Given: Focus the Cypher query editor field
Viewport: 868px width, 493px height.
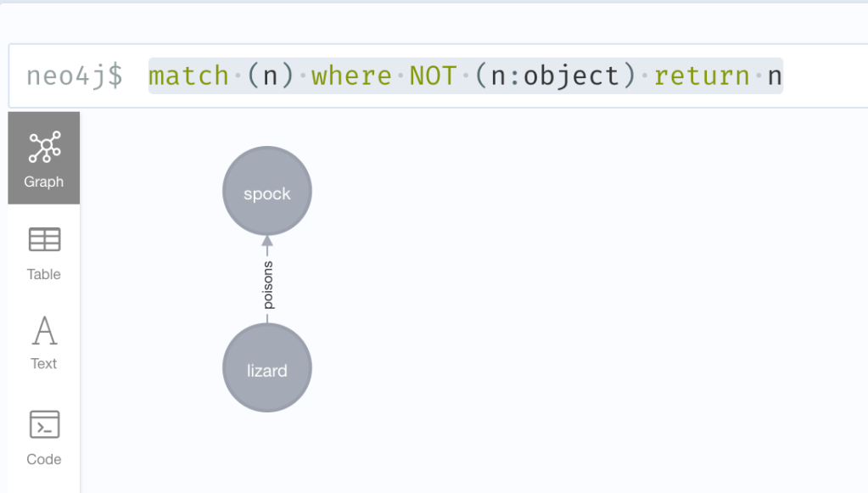Looking at the screenshot, I should 815,76.
